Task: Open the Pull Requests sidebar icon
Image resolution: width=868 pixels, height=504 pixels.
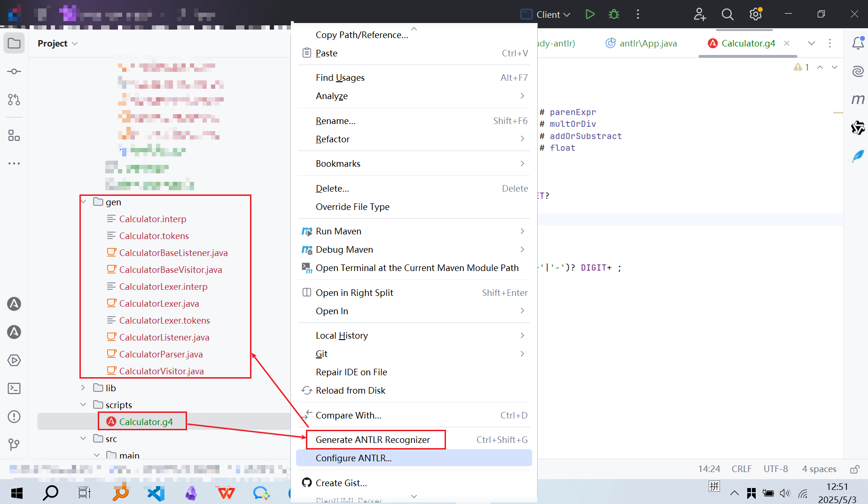Action: [14, 100]
